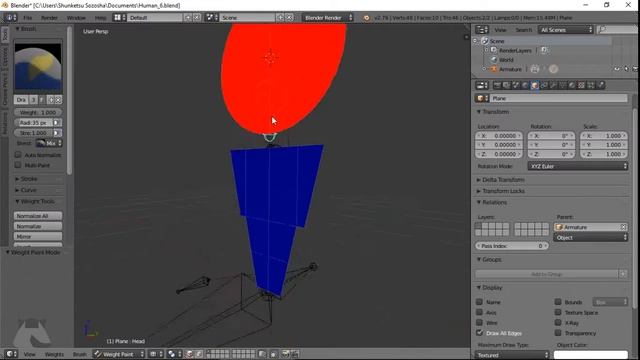The image size is (640, 360).
Task: Toggle Armature visibility eye in outliner
Action: pos(617,69)
